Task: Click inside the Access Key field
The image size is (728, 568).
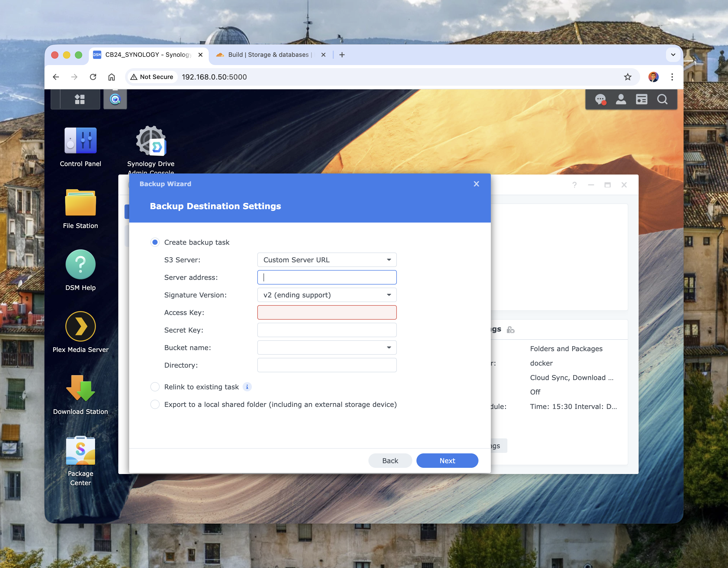Action: click(326, 312)
